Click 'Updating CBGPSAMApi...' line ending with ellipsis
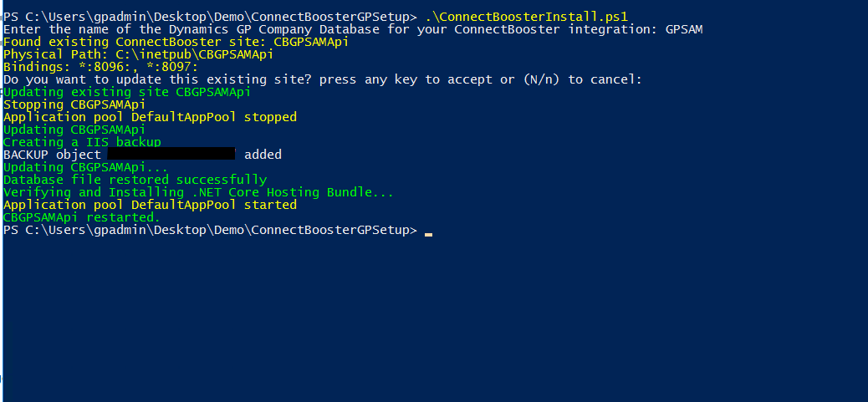Screen dimensions: 868x402 [85, 167]
